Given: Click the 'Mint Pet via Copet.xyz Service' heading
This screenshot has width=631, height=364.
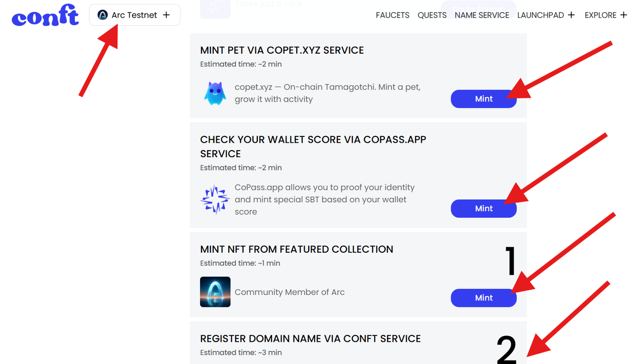Looking at the screenshot, I should coord(282,50).
